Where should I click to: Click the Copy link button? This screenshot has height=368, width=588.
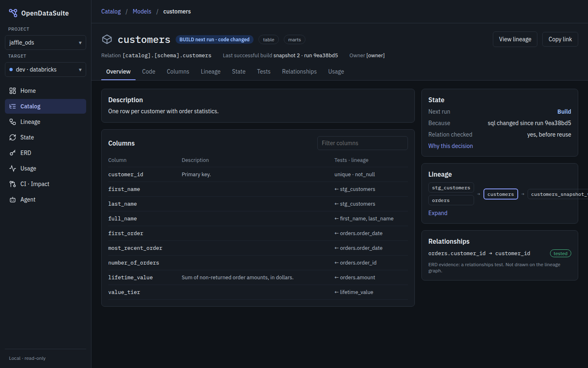click(x=560, y=39)
